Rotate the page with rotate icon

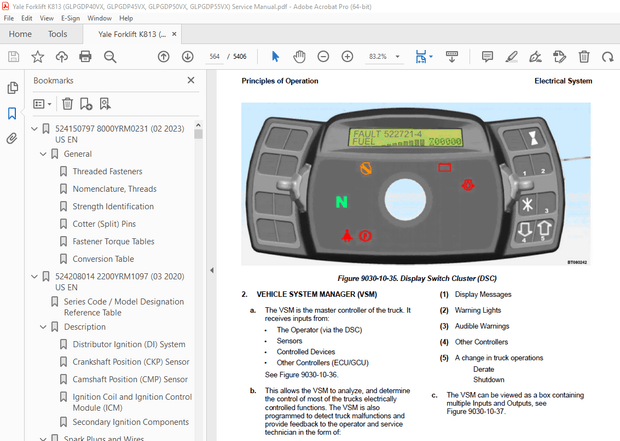click(x=607, y=57)
